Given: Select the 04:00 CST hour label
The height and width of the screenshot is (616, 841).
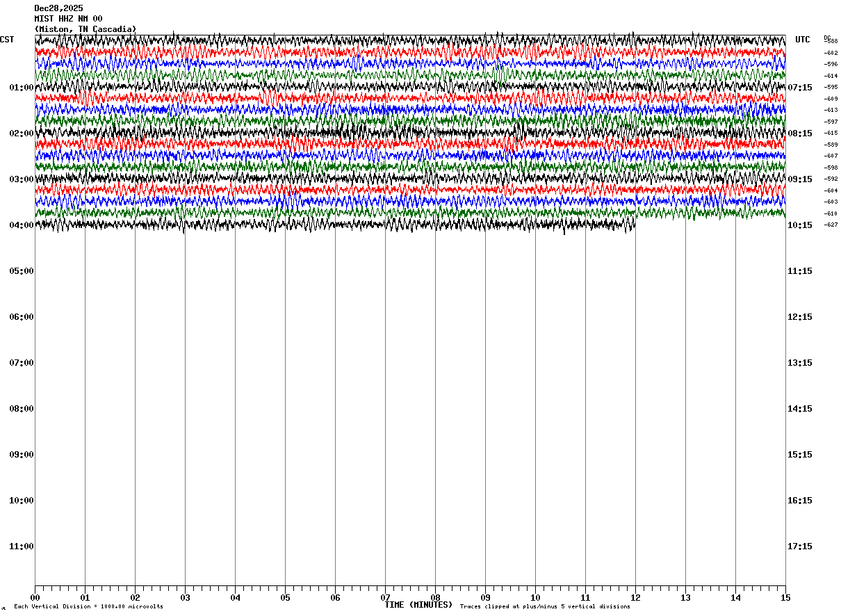Looking at the screenshot, I should [21, 225].
